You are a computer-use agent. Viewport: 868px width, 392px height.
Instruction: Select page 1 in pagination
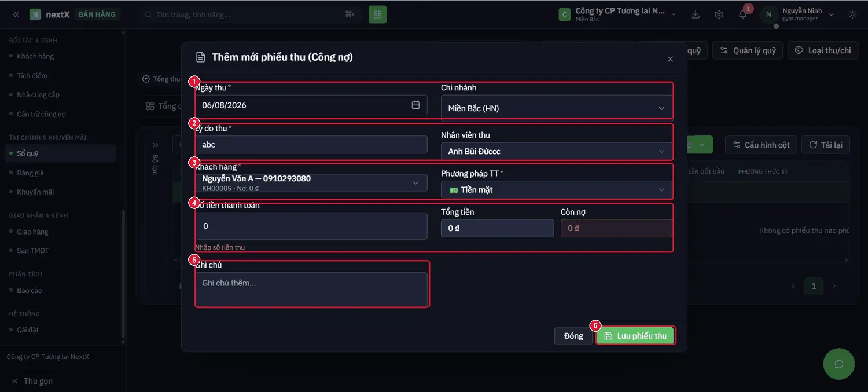(814, 286)
